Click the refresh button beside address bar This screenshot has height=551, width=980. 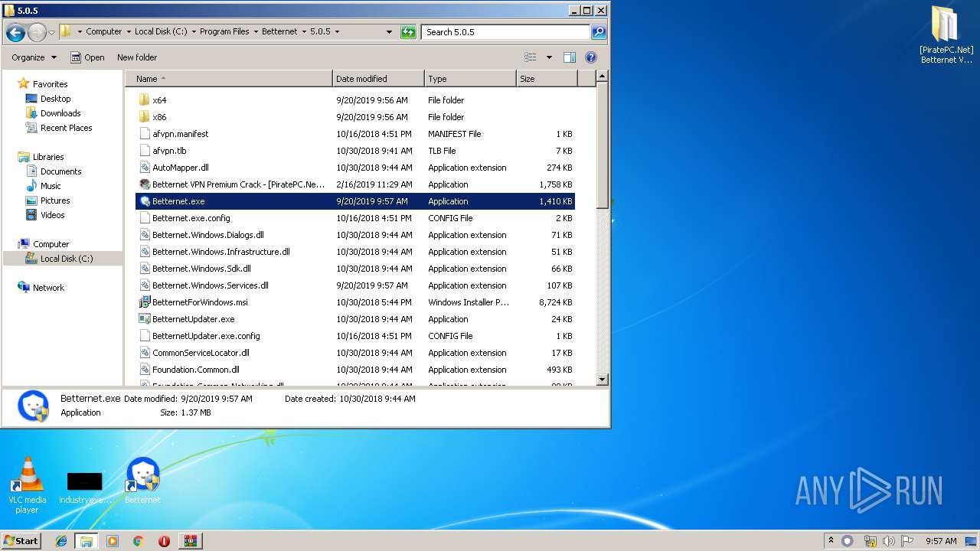point(408,32)
